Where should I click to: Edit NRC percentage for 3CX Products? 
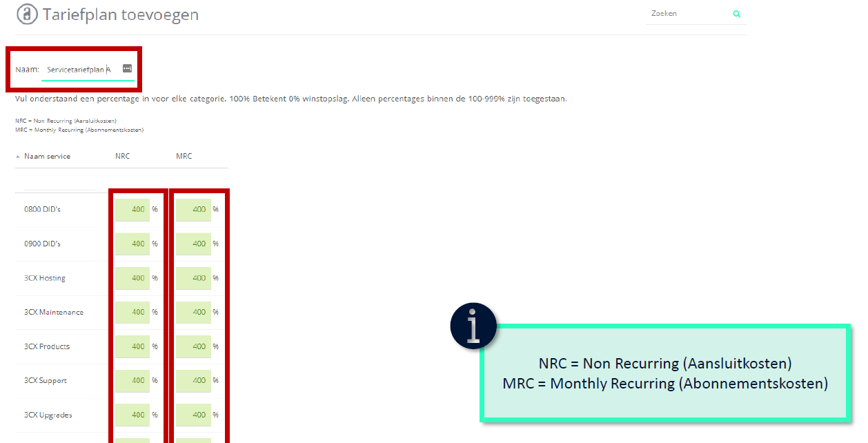click(132, 346)
